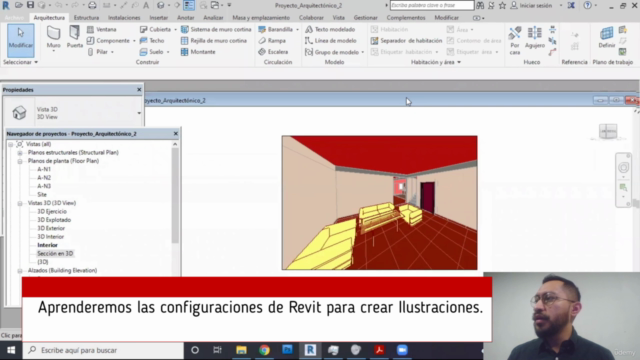
Task: Open Chrome from the taskbar
Action: click(x=264, y=350)
